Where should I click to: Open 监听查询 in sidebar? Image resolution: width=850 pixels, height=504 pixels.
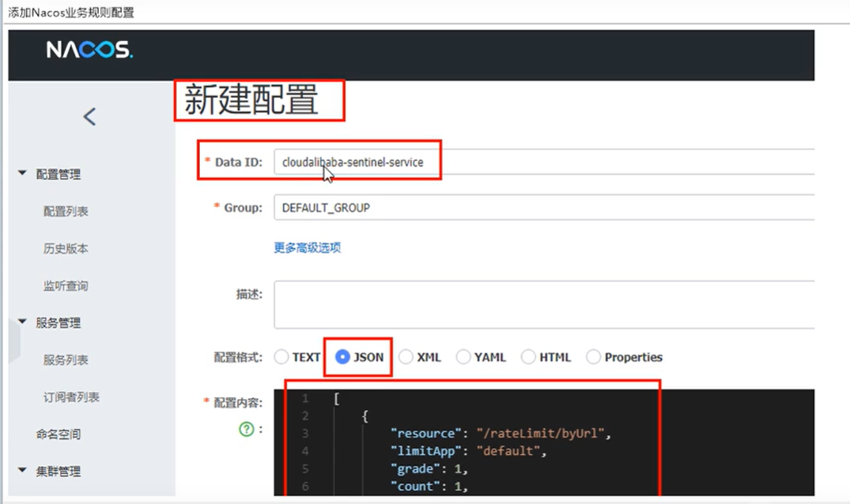[x=66, y=285]
